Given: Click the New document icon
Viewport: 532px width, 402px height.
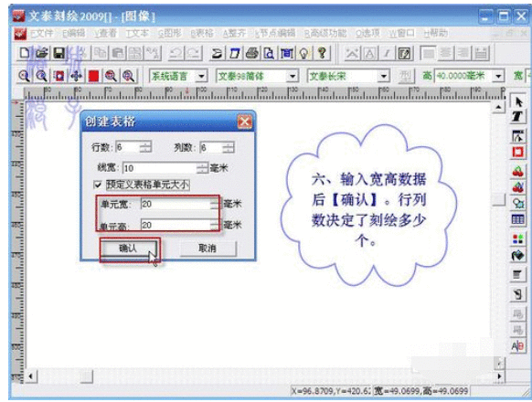Looking at the screenshot, I should tap(25, 53).
